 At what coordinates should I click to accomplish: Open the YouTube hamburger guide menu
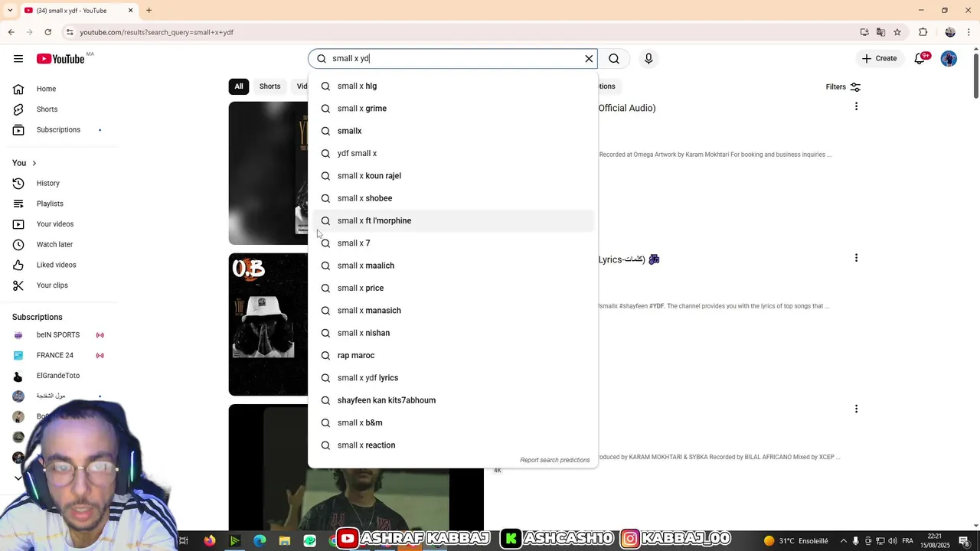coord(18,59)
